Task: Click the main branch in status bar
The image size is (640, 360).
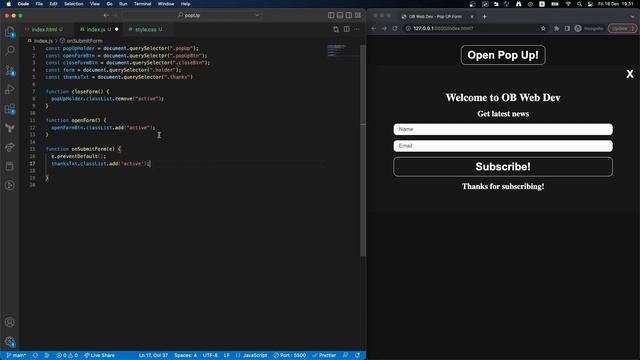Action: [16, 356]
